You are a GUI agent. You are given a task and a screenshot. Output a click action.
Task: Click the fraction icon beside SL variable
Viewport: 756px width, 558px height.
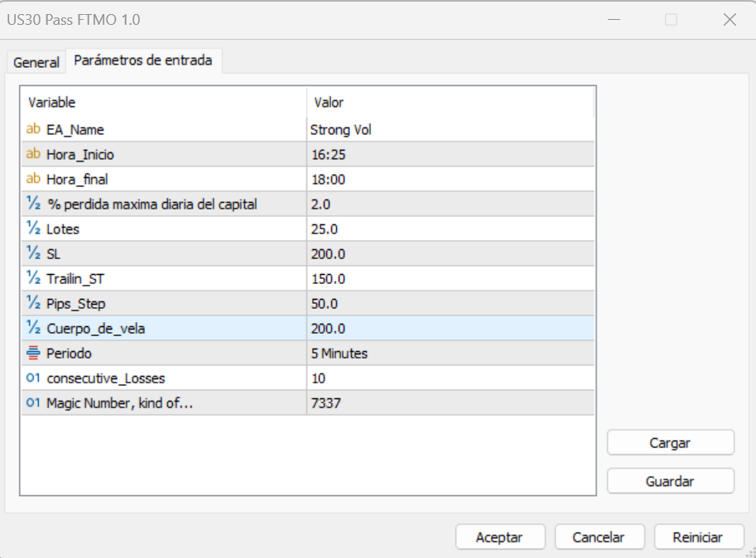[33, 253]
